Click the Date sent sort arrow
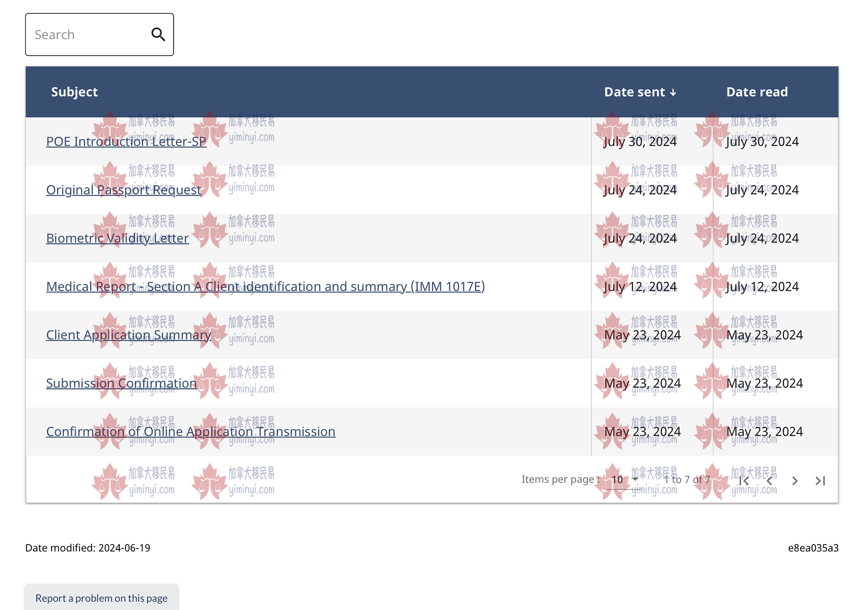This screenshot has width=868, height=610. pos(673,92)
